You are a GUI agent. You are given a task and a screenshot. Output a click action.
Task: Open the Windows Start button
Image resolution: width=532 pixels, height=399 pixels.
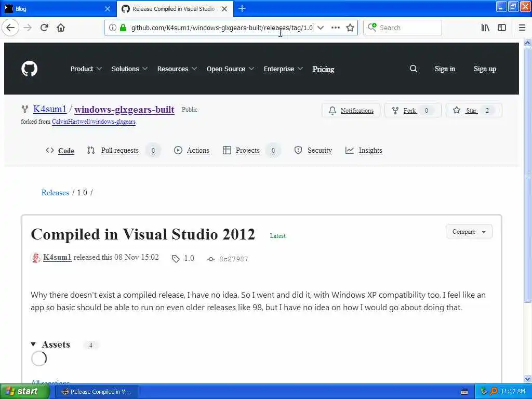(25, 392)
